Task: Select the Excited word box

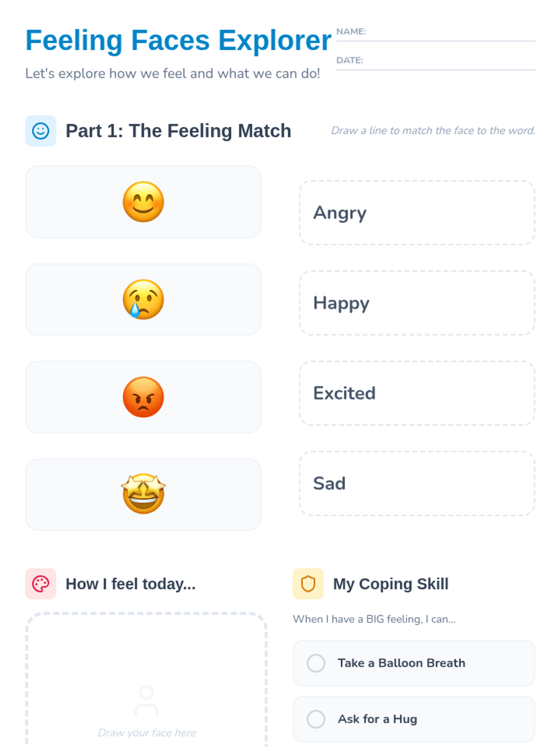Action: click(417, 393)
